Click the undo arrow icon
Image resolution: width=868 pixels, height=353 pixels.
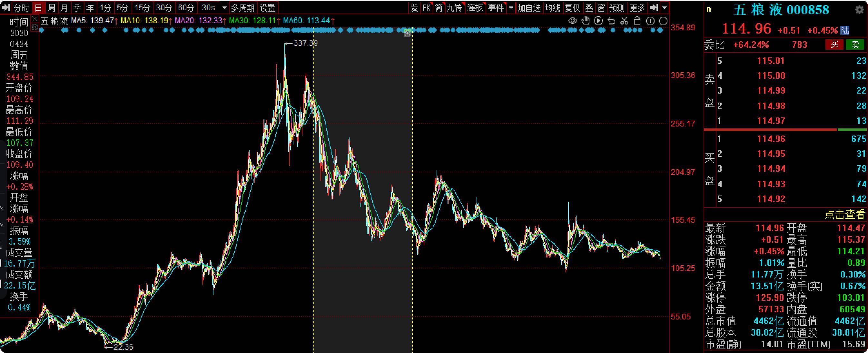[x=611, y=21]
